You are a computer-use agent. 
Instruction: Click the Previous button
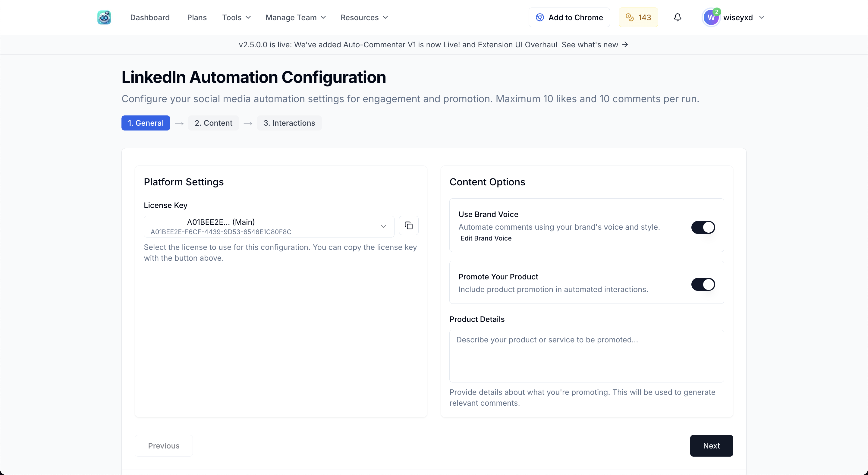[164, 445]
